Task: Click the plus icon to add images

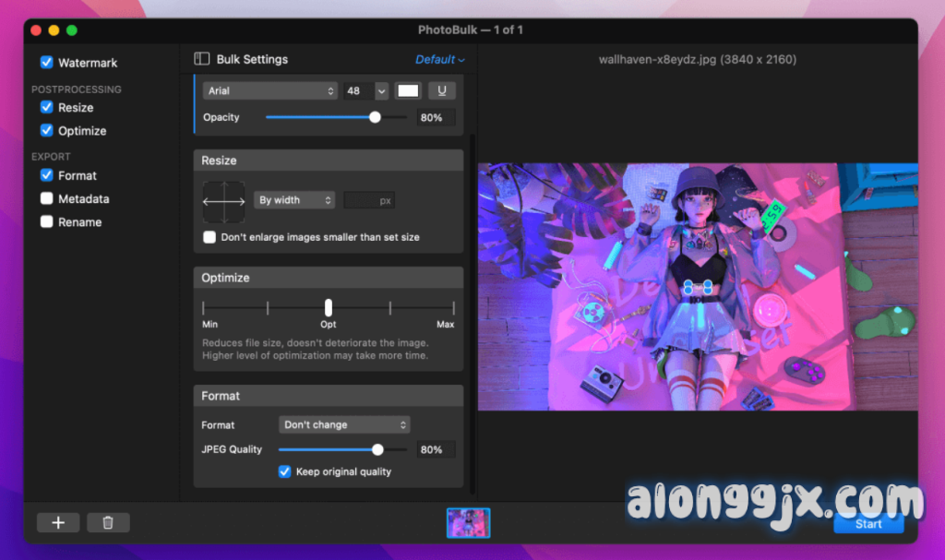Action: pyautogui.click(x=58, y=523)
